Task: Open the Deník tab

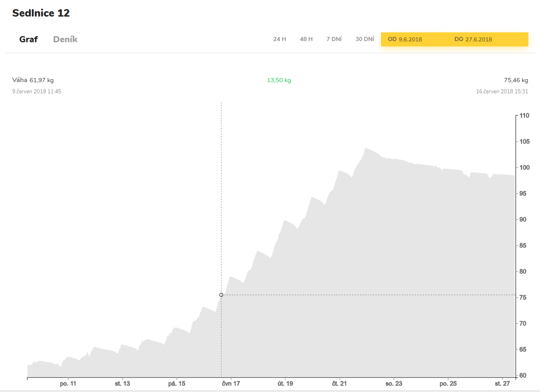Action: (x=65, y=39)
